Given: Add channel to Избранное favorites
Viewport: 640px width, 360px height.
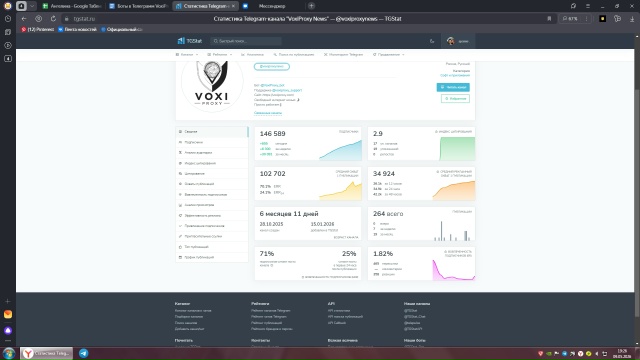Looking at the screenshot, I should [x=455, y=99].
